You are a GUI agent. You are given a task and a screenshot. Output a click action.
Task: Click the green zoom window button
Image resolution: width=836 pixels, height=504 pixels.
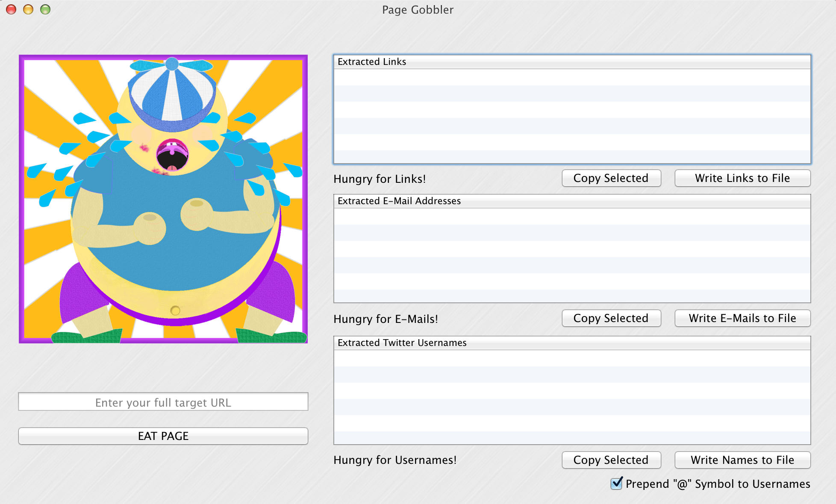point(44,9)
